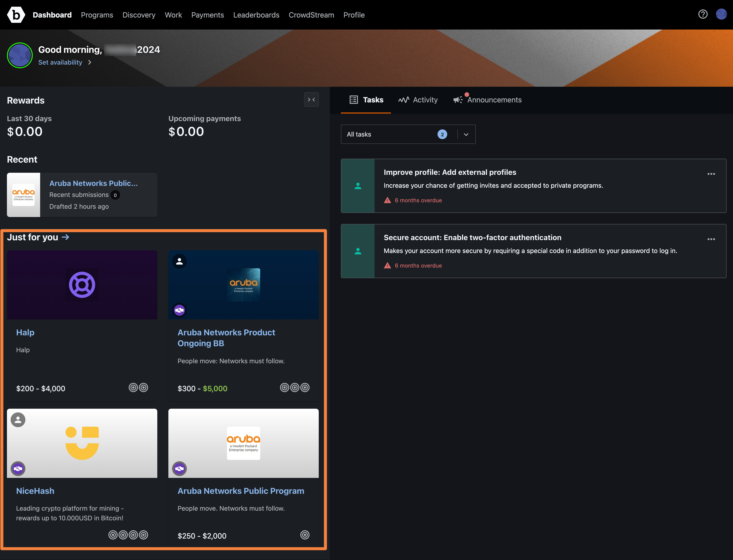The image size is (733, 560).
Task: Switch to the Tasks tab
Action: (x=366, y=100)
